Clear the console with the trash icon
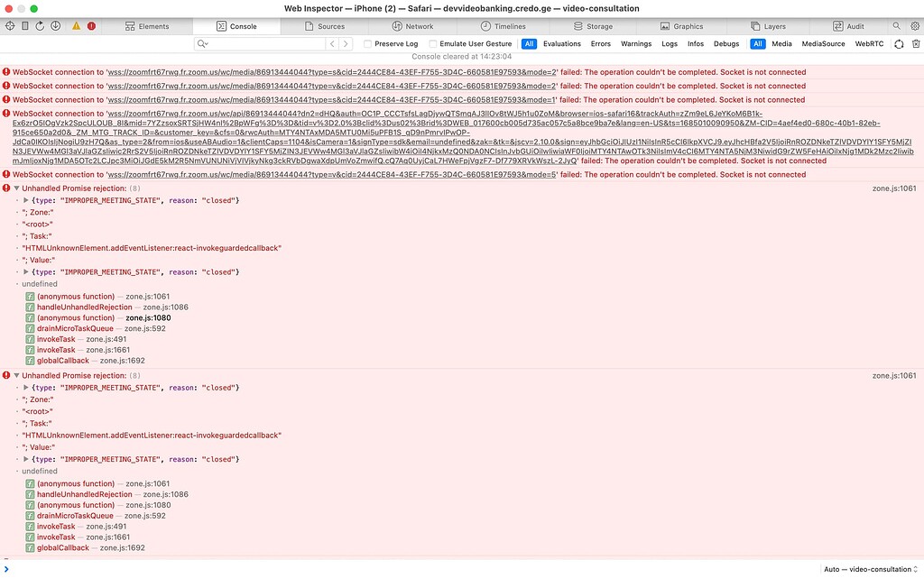The image size is (924, 578). [x=915, y=42]
